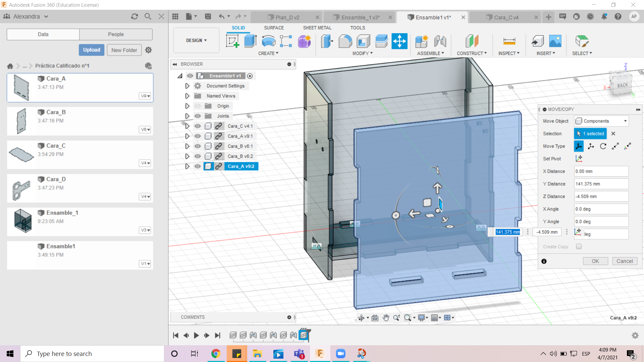Open the Move Object Components dropdown
644x362 pixels.
click(601, 121)
